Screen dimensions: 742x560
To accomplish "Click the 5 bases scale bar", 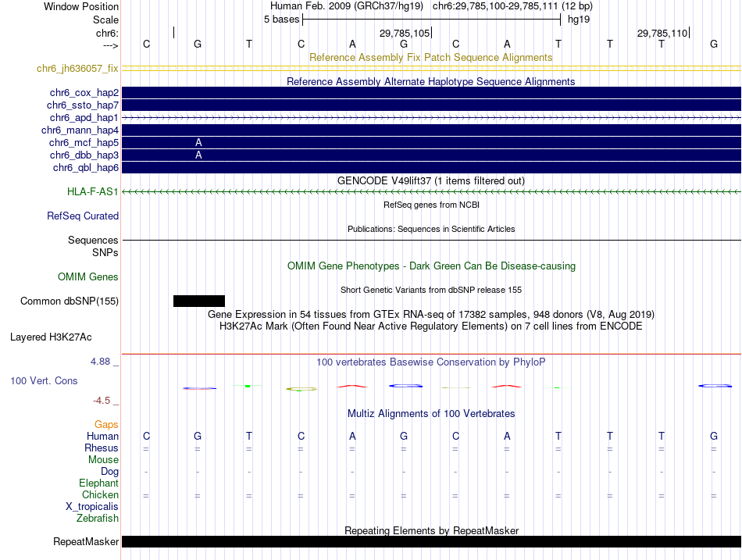I will point(431,20).
